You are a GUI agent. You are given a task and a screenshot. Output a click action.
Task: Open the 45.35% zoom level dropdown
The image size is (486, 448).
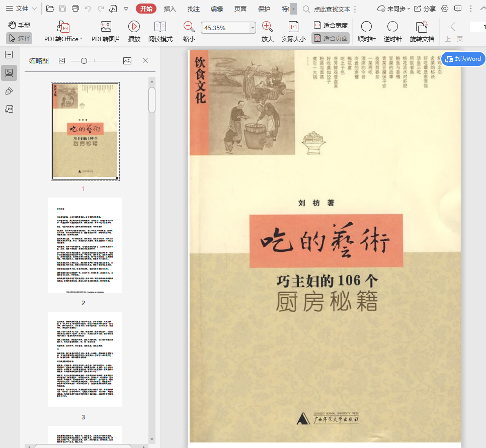pyautogui.click(x=253, y=28)
